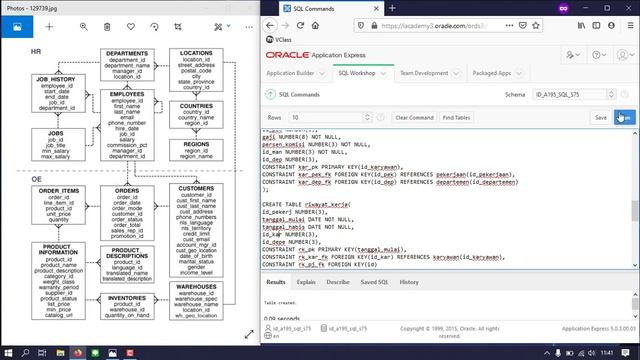
Task: Click the Clear Command button
Action: coord(414,118)
